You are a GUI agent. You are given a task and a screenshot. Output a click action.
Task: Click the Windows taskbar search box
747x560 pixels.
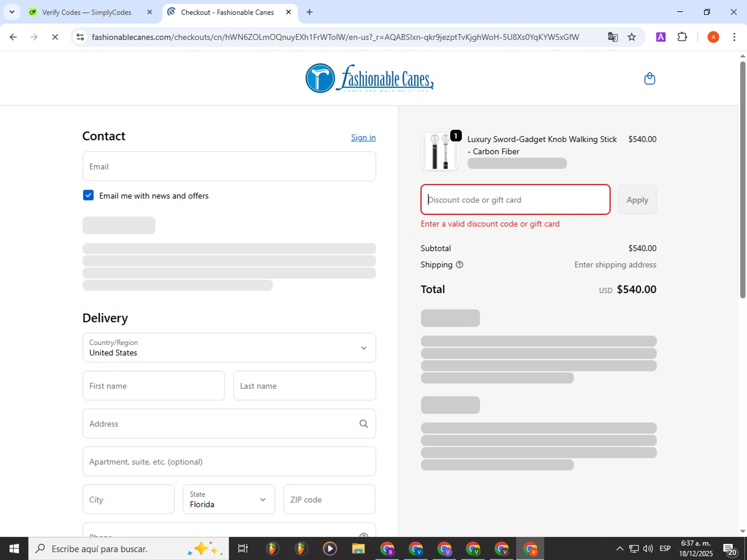[128, 549]
